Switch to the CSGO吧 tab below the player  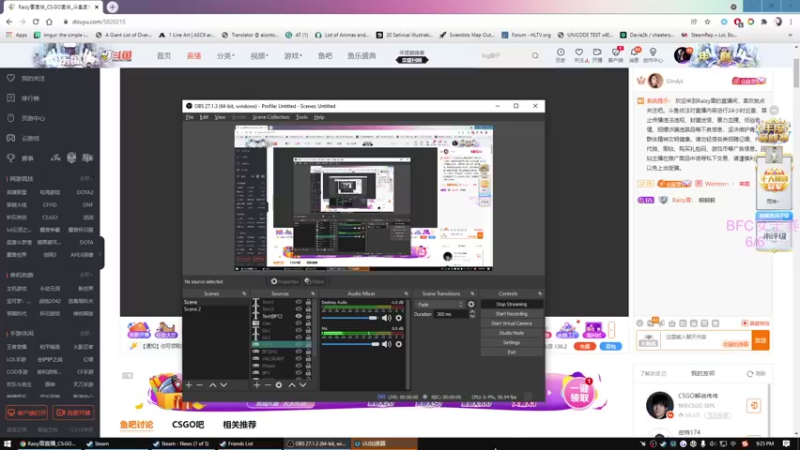(188, 424)
